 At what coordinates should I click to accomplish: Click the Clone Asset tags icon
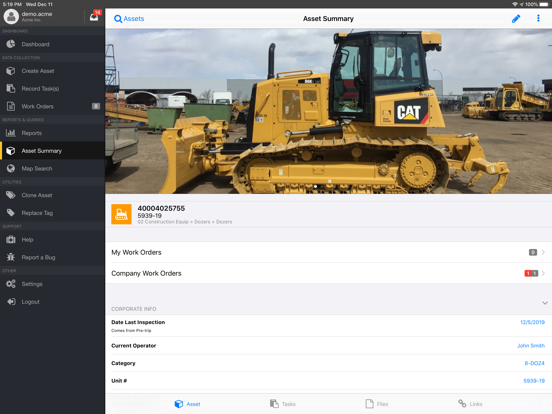pos(11,195)
